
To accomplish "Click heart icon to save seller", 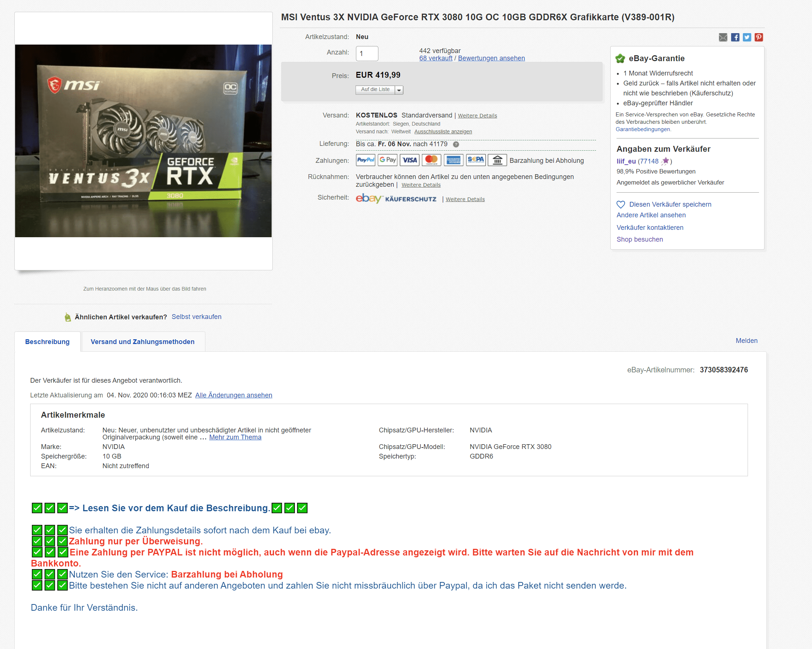I will pos(621,204).
